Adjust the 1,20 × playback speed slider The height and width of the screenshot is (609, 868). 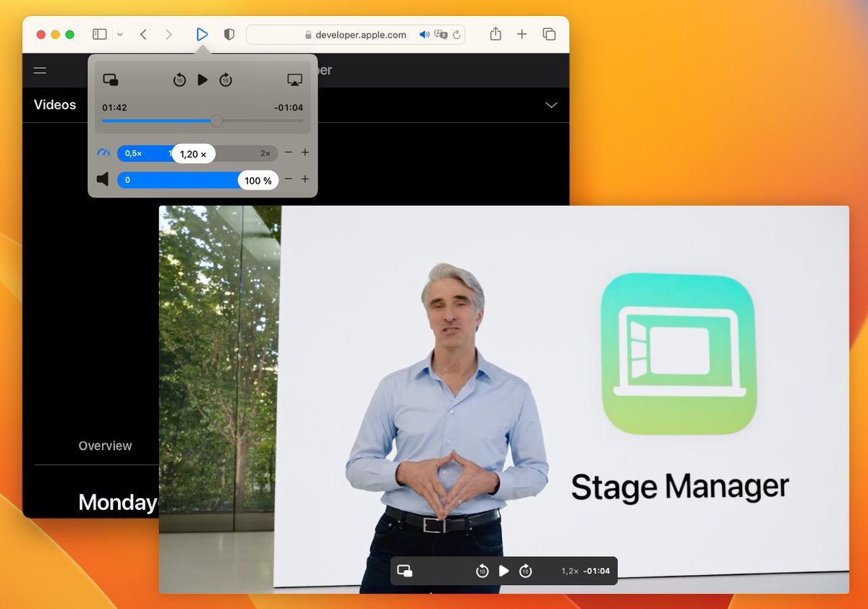[197, 153]
